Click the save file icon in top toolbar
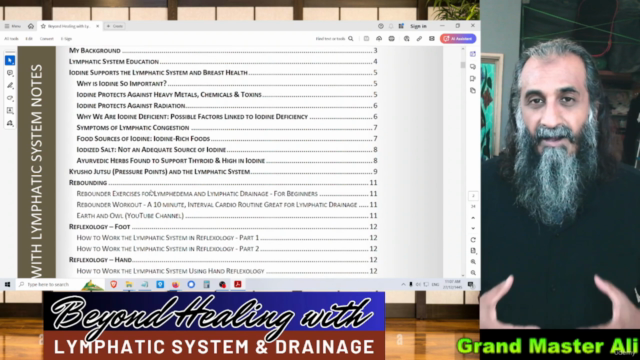 tap(367, 39)
